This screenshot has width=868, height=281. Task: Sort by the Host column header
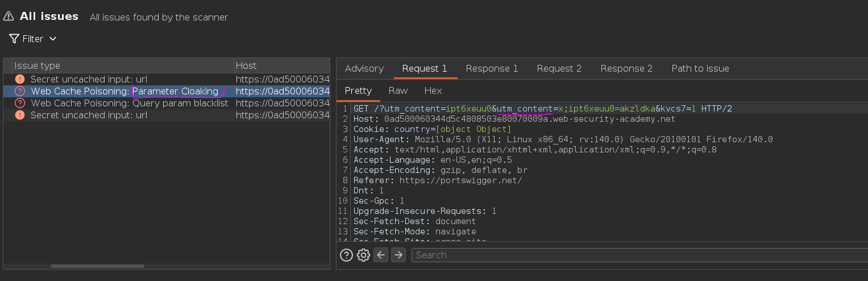[282, 65]
